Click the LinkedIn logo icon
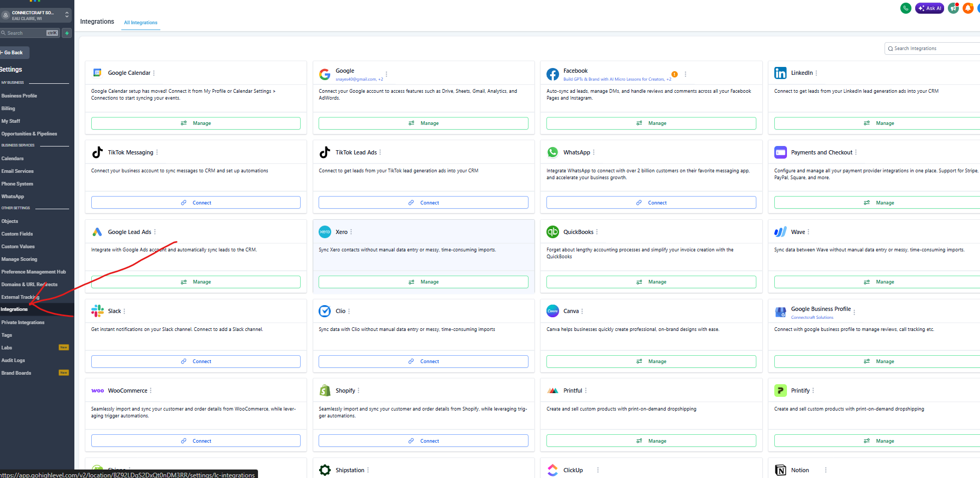This screenshot has width=980, height=478. [x=781, y=73]
